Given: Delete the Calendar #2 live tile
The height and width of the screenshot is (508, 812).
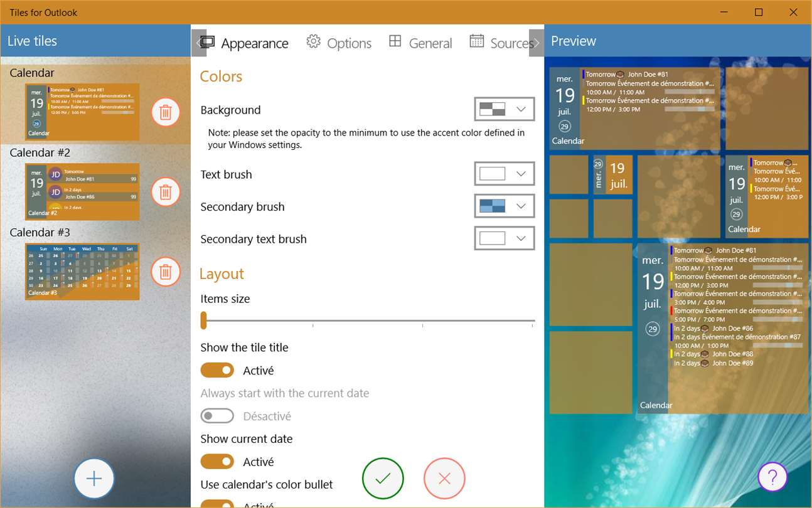Looking at the screenshot, I should 166,192.
